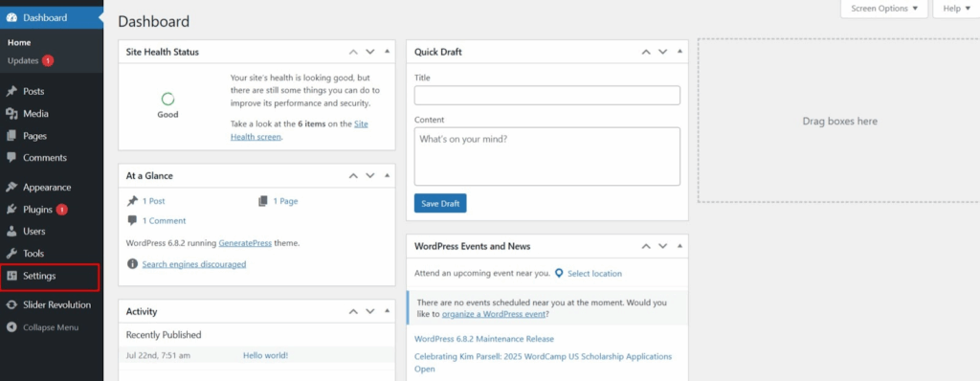The width and height of the screenshot is (980, 381).
Task: Click the page icon beside 1 Page
Action: click(x=262, y=201)
